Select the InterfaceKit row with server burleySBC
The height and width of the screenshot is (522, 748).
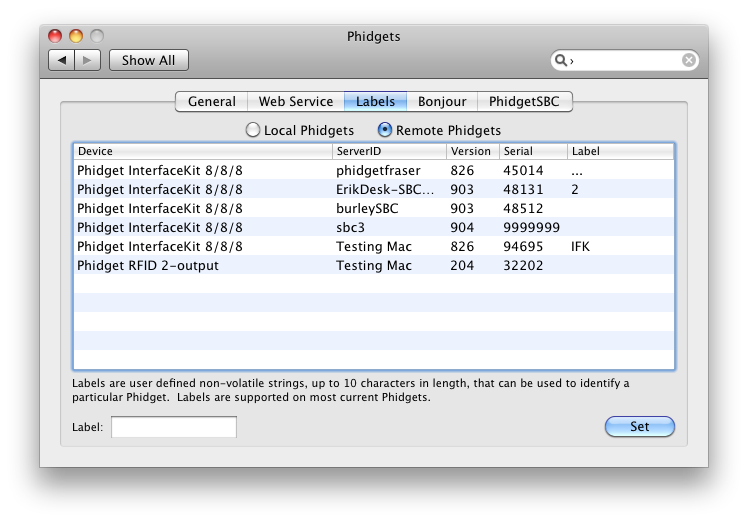coord(374,209)
